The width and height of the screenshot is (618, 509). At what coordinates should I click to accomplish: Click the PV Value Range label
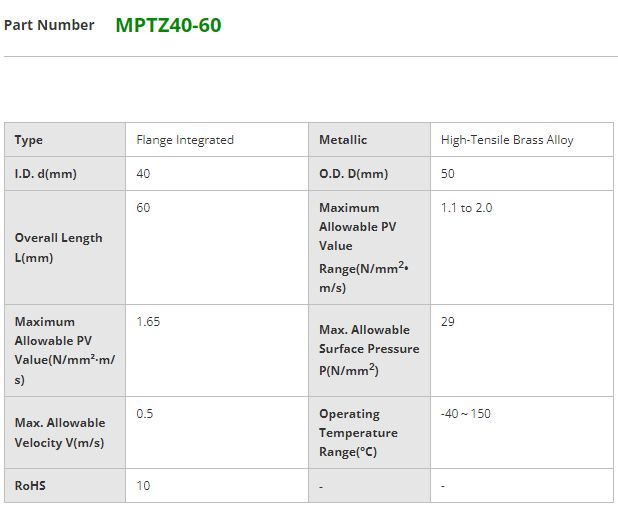click(x=361, y=247)
